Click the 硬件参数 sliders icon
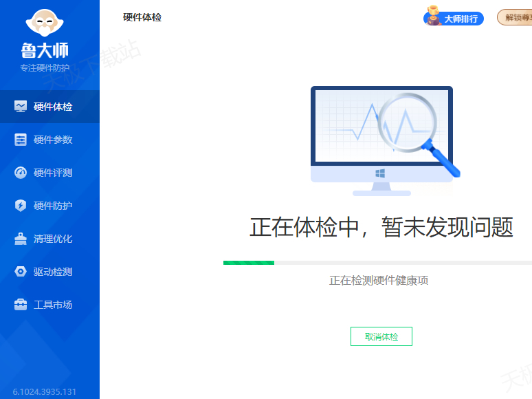This screenshot has width=532, height=399. click(21, 140)
